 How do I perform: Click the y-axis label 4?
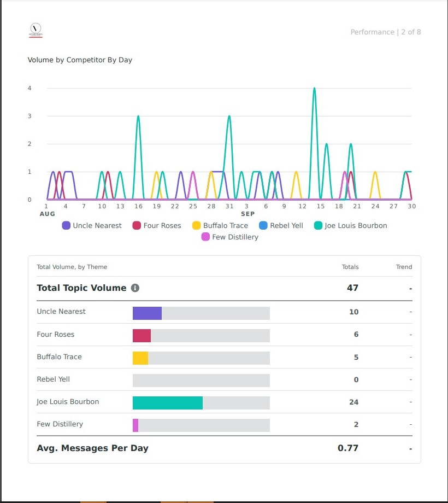pyautogui.click(x=30, y=88)
